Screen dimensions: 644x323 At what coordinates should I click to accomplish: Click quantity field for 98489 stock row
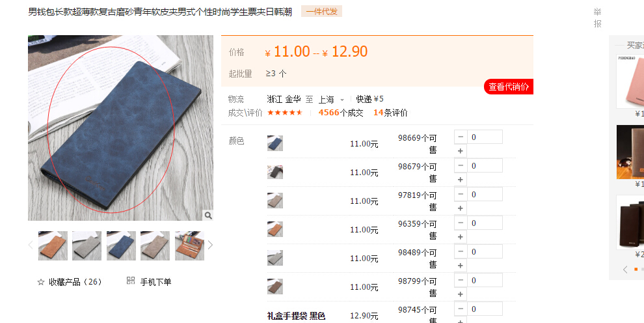click(485, 251)
